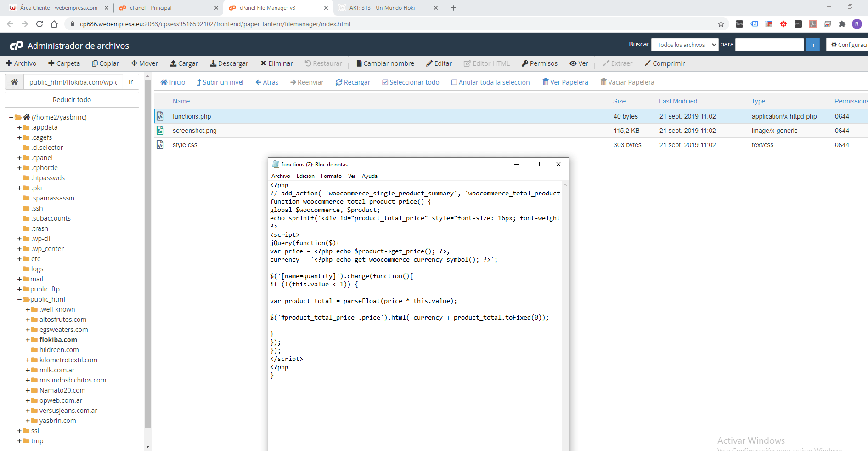Sort files by Size column
Image resolution: width=868 pixels, height=451 pixels.
coord(619,101)
